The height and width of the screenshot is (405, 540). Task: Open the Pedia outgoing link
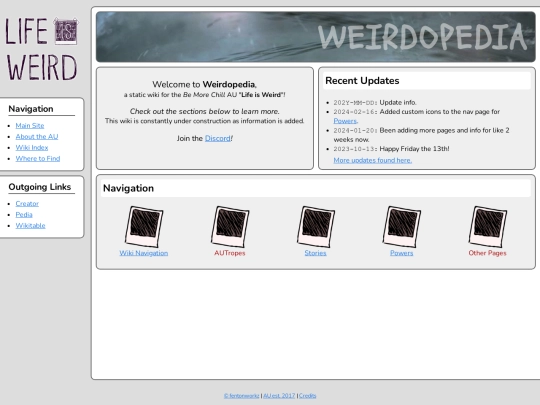24,215
